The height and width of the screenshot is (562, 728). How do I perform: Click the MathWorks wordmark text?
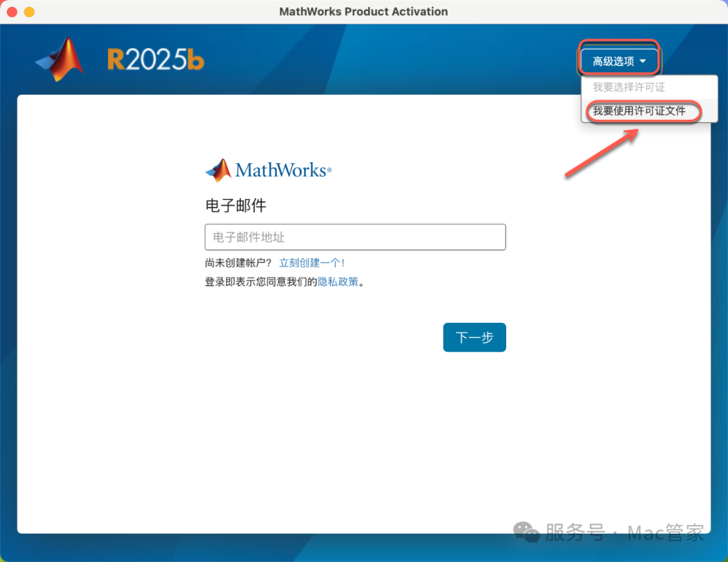click(x=282, y=170)
